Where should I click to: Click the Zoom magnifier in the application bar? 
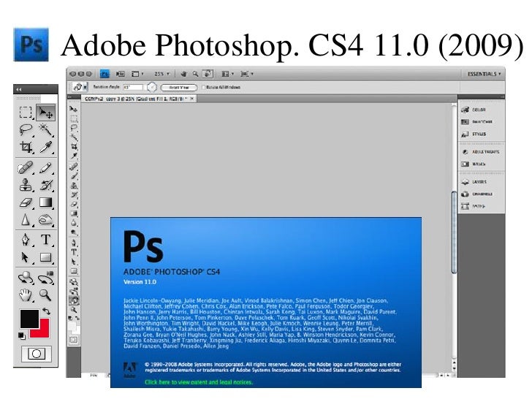click(195, 74)
